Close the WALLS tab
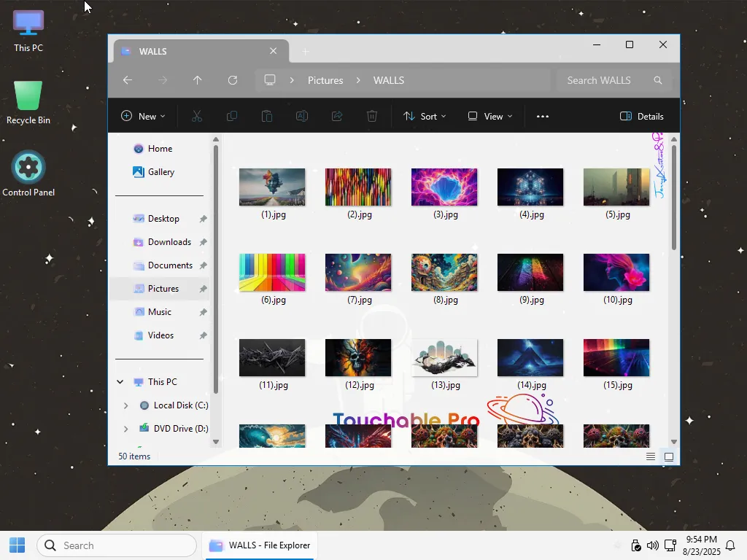This screenshot has height=560, width=747. tap(273, 51)
